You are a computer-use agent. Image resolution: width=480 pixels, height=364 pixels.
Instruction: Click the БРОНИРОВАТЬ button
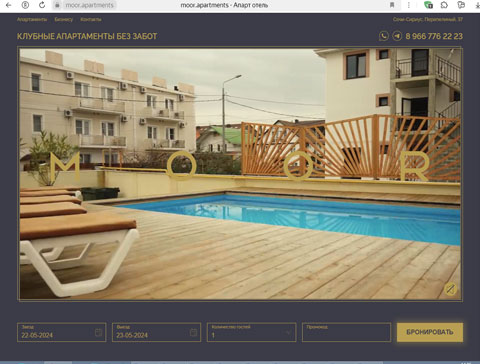pos(430,332)
